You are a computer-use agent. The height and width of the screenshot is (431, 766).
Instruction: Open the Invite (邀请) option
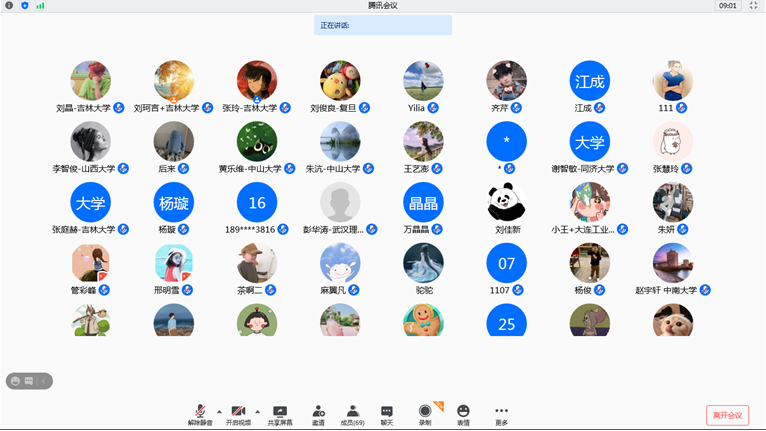click(318, 412)
